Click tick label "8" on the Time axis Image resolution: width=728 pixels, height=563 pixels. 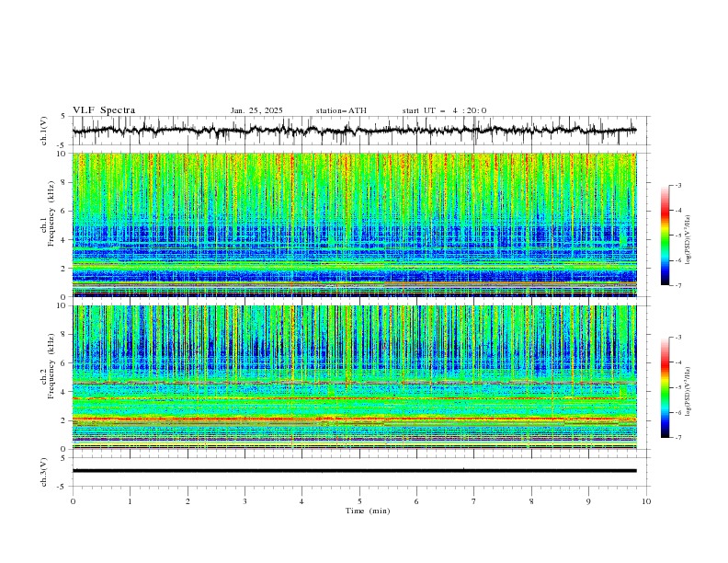click(531, 501)
